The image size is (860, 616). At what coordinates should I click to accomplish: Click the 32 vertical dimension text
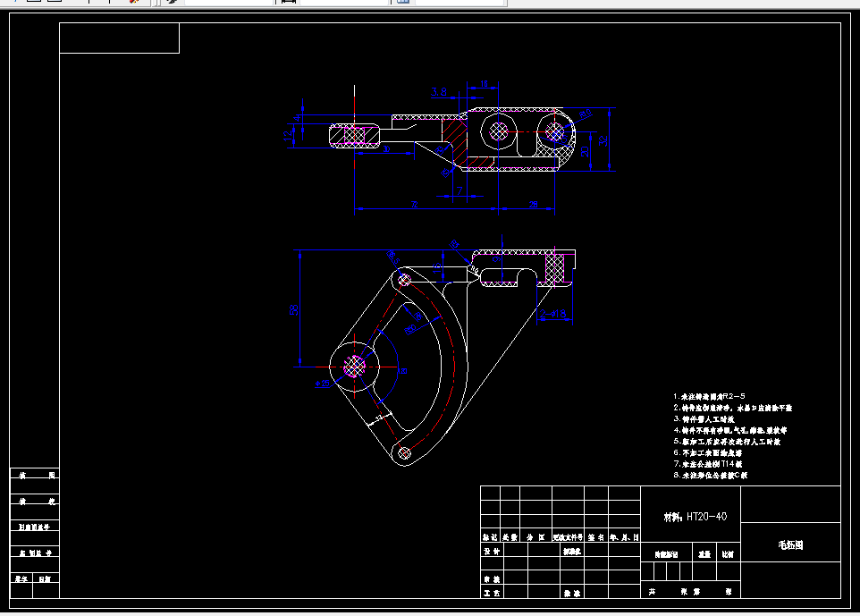(x=603, y=140)
